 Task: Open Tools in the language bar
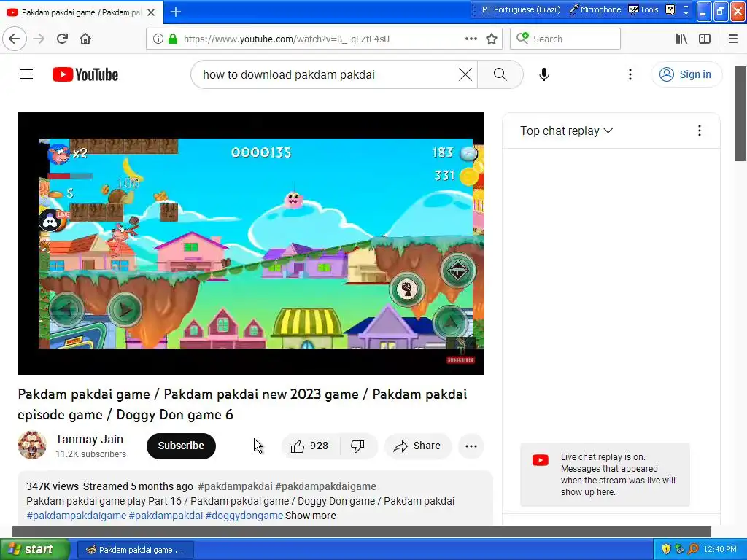tap(643, 9)
